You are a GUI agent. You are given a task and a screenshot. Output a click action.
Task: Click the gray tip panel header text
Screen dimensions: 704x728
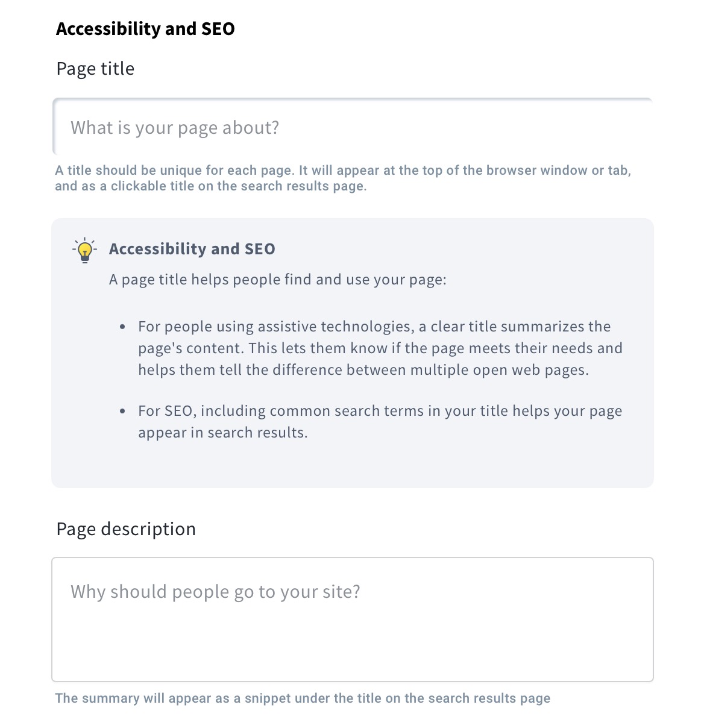[x=192, y=249]
